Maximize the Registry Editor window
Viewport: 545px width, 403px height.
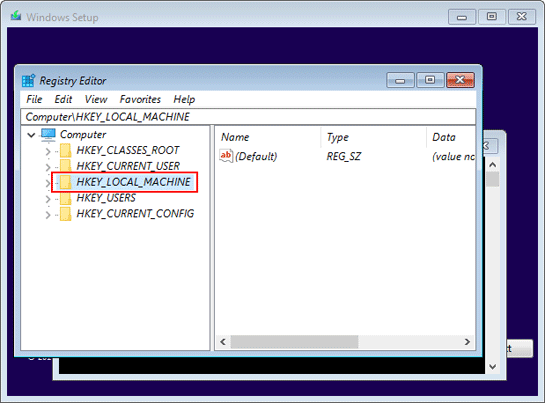pyautogui.click(x=430, y=80)
